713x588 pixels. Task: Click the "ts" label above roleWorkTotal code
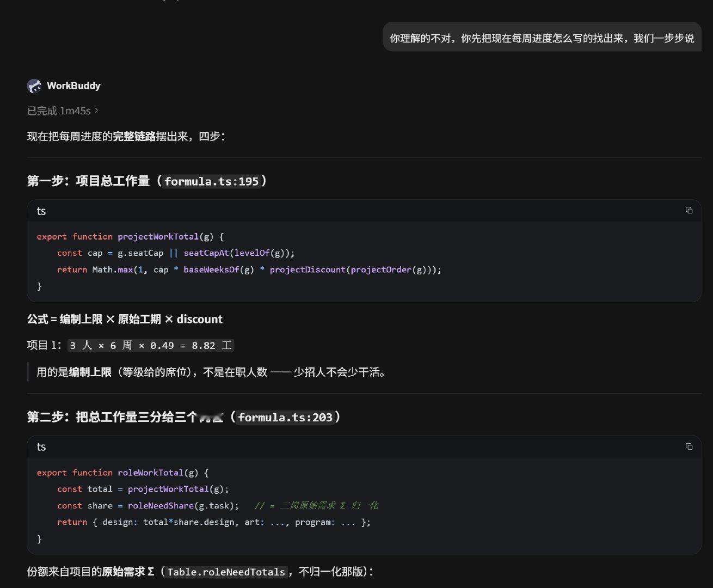pos(41,447)
